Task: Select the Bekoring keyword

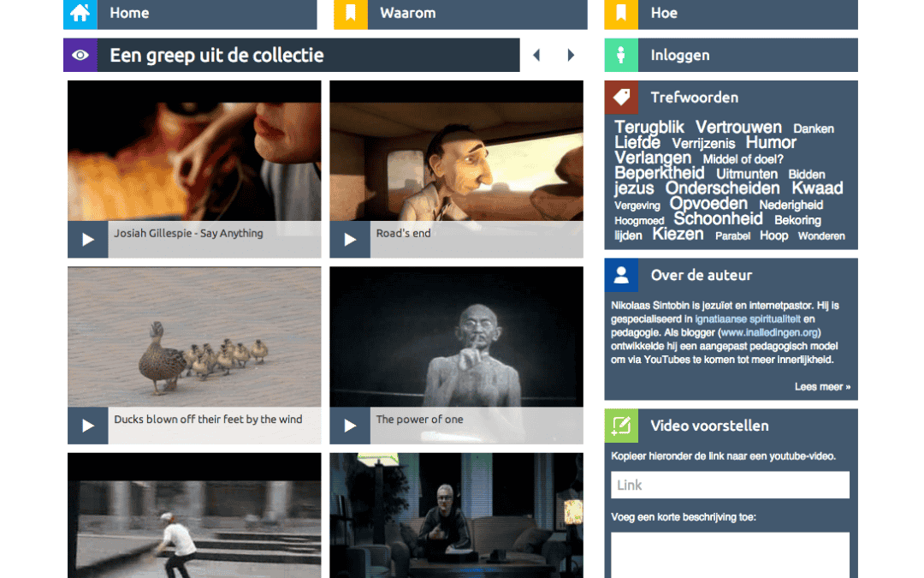Action: [x=797, y=221]
